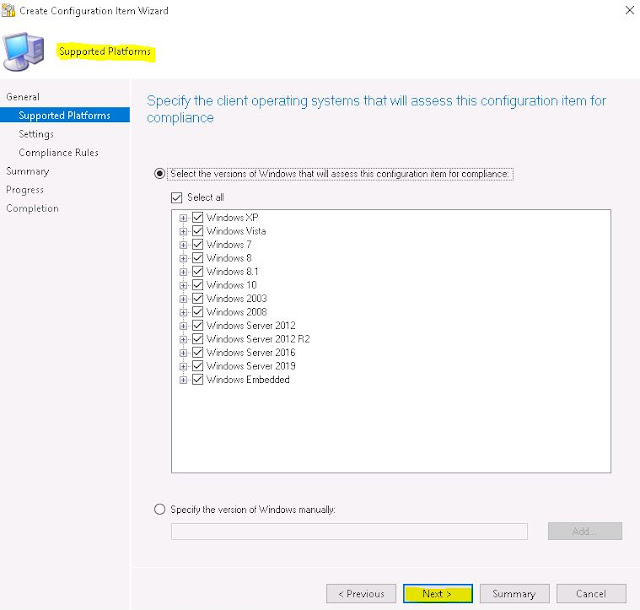The height and width of the screenshot is (610, 640).
Task: Expand the Windows Vista tree node
Action: pos(183,232)
